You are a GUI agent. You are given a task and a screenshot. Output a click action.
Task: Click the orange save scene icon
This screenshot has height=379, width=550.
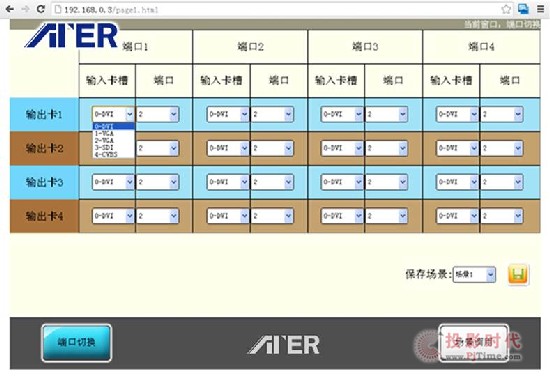pos(518,274)
